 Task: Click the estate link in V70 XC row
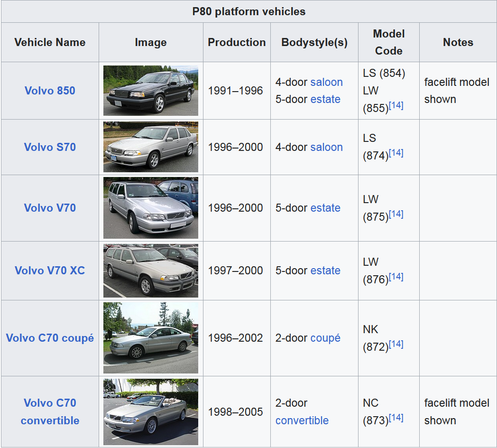[325, 271]
